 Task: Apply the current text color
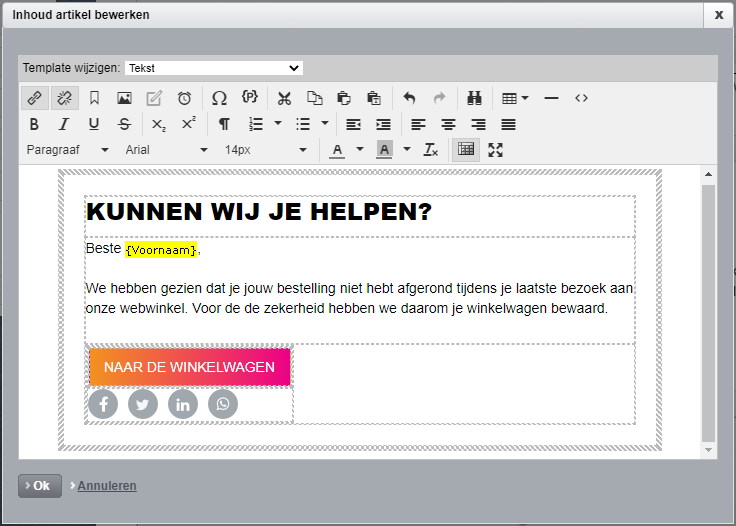[x=337, y=150]
